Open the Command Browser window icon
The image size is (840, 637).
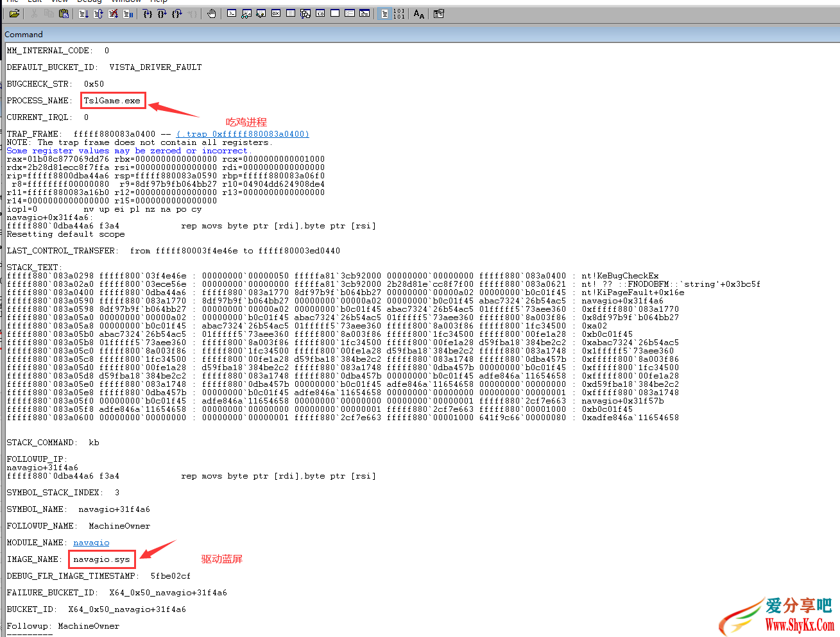364,13
